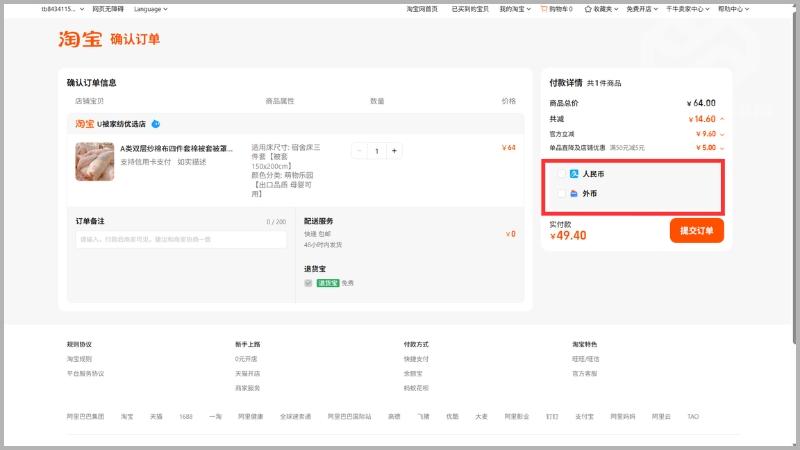800x450 pixels.
Task: Expand the Language dropdown
Action: pyautogui.click(x=150, y=8)
